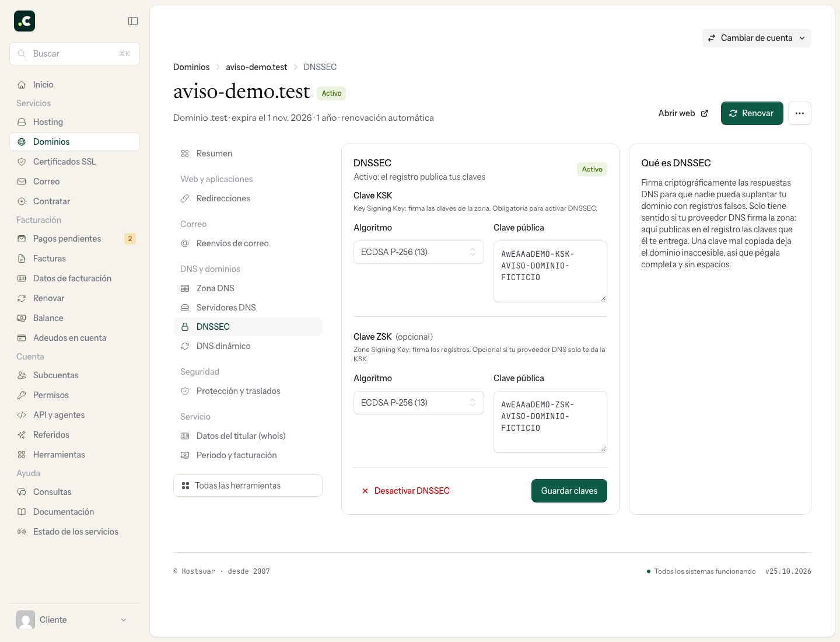
Task: Click the Hostsuar logo icon
Action: tap(24, 21)
